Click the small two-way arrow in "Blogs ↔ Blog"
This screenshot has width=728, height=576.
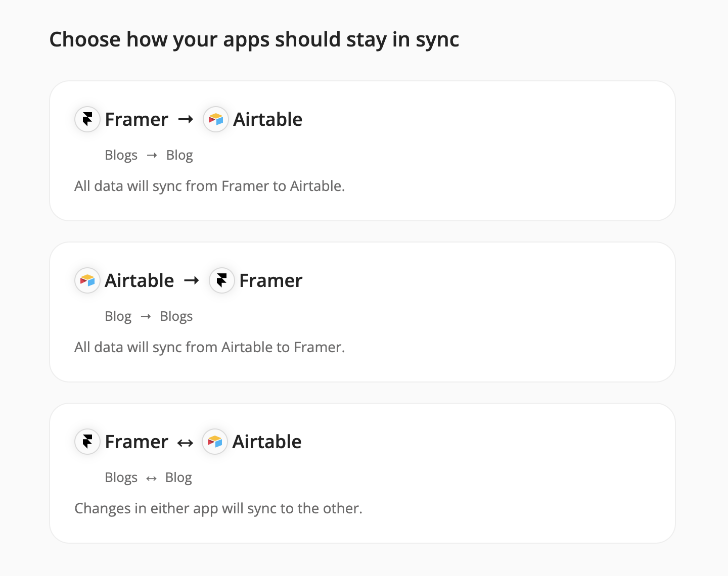coord(152,478)
